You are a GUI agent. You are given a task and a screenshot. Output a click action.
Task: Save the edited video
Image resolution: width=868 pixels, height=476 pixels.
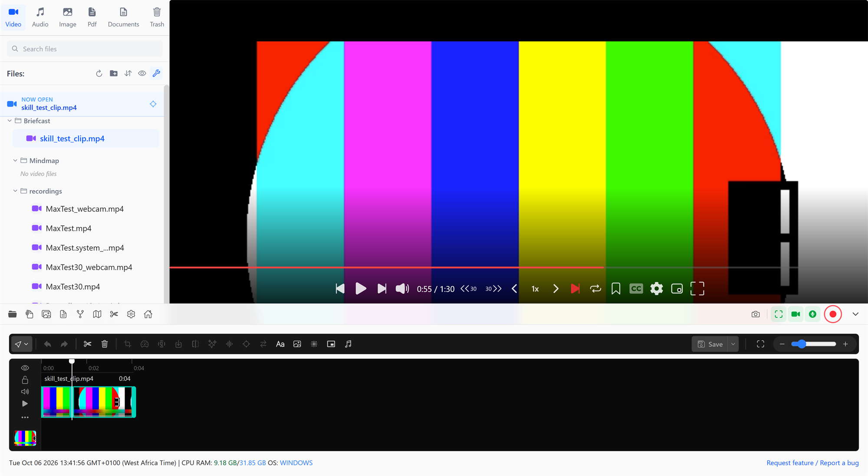710,344
